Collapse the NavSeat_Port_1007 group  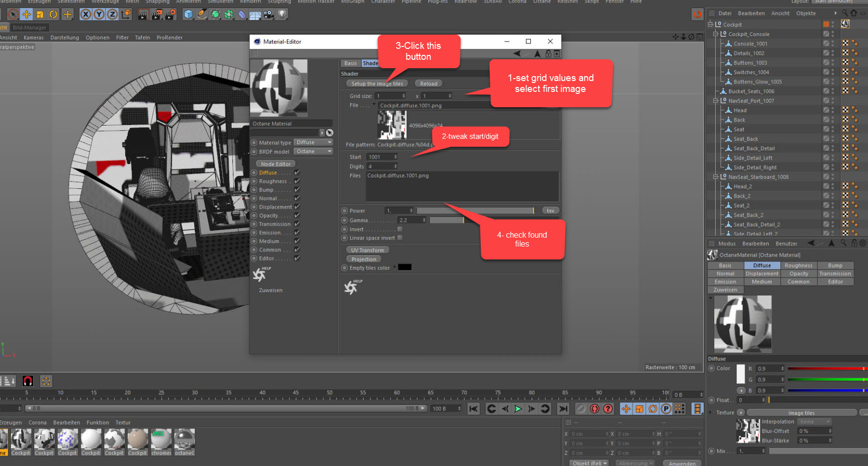716,101
